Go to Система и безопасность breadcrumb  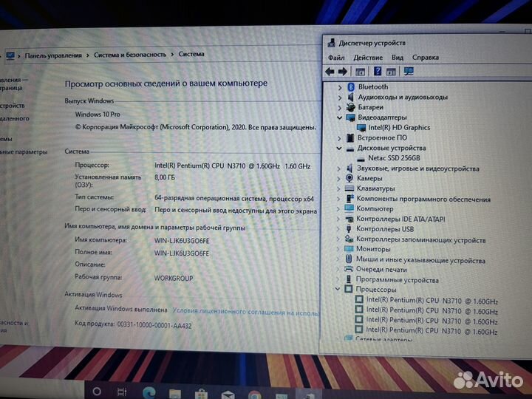[x=130, y=55]
